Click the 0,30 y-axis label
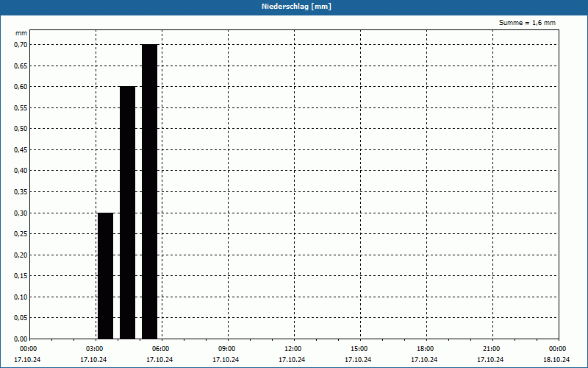This screenshot has width=588, height=368. pos(21,213)
